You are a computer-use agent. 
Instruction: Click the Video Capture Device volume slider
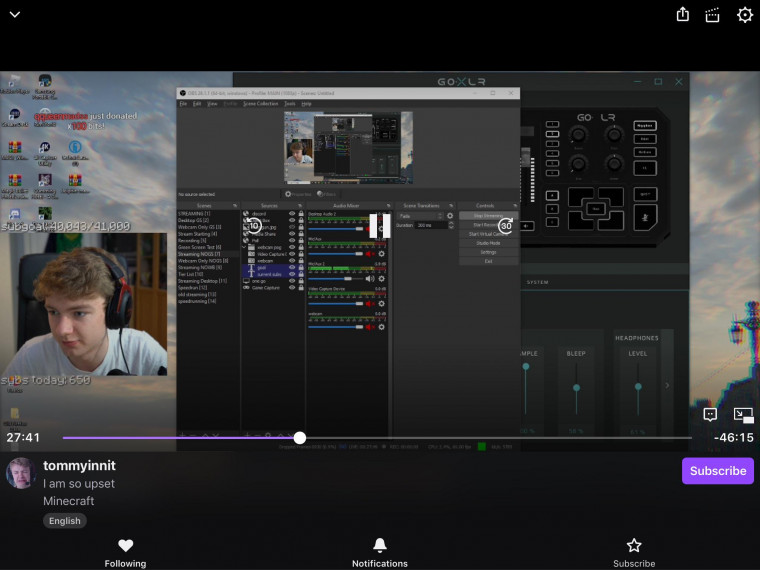tap(335, 303)
